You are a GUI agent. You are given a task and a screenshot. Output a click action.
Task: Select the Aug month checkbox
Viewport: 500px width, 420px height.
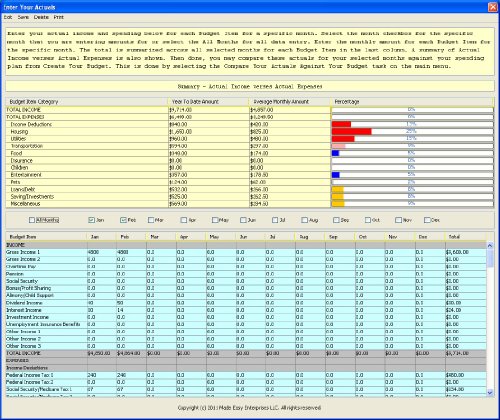[304, 220]
